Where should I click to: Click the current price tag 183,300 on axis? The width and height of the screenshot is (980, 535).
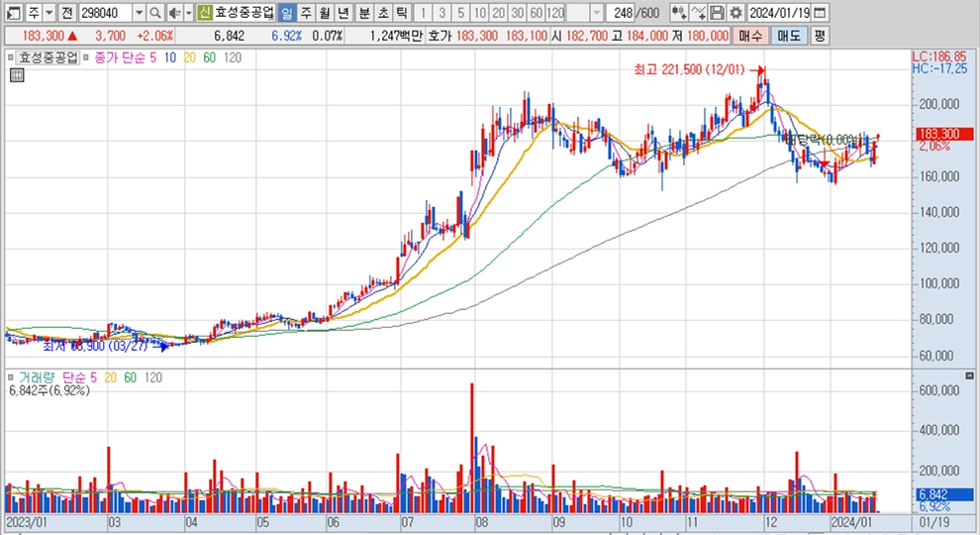pos(945,134)
